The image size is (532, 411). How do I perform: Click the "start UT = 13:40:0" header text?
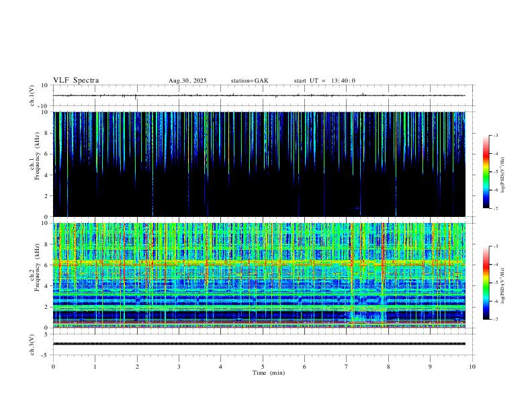pos(324,81)
